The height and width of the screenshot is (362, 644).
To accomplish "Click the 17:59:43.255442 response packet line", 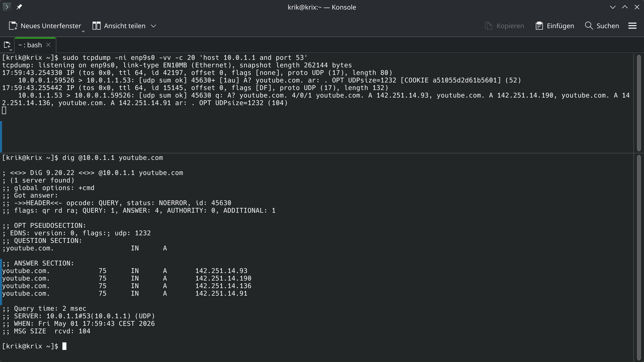I will tap(195, 88).
